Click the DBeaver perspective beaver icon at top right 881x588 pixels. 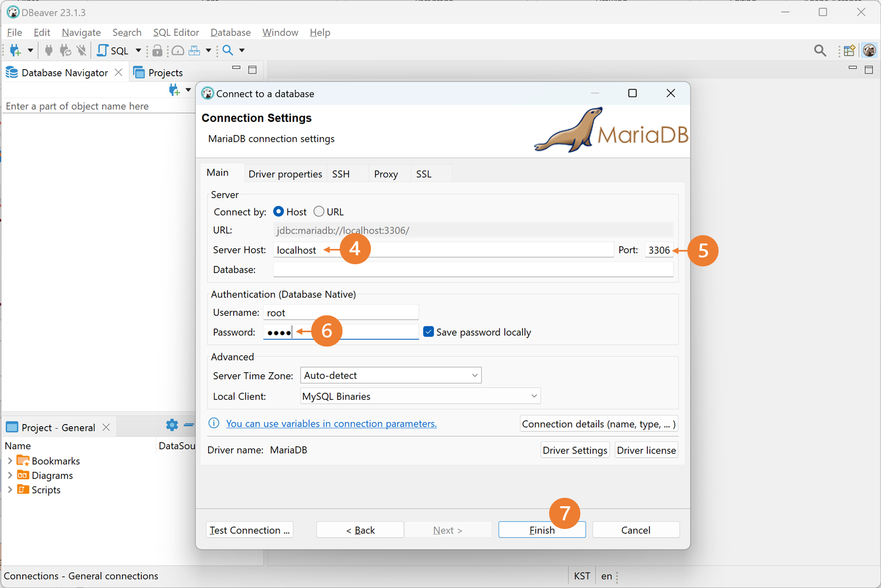coord(869,50)
